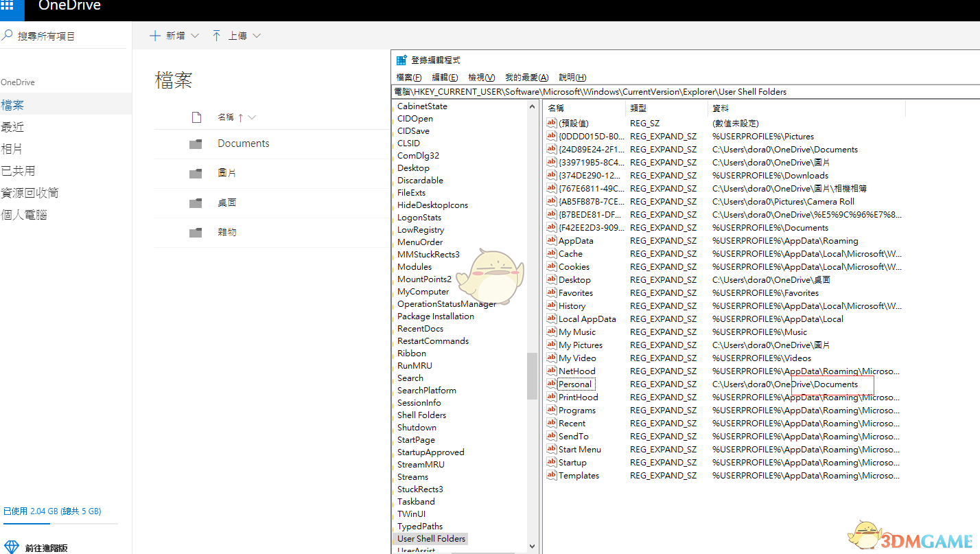The image size is (980, 554).
Task: Open the 名稱 column sort dropdown
Action: (x=252, y=117)
